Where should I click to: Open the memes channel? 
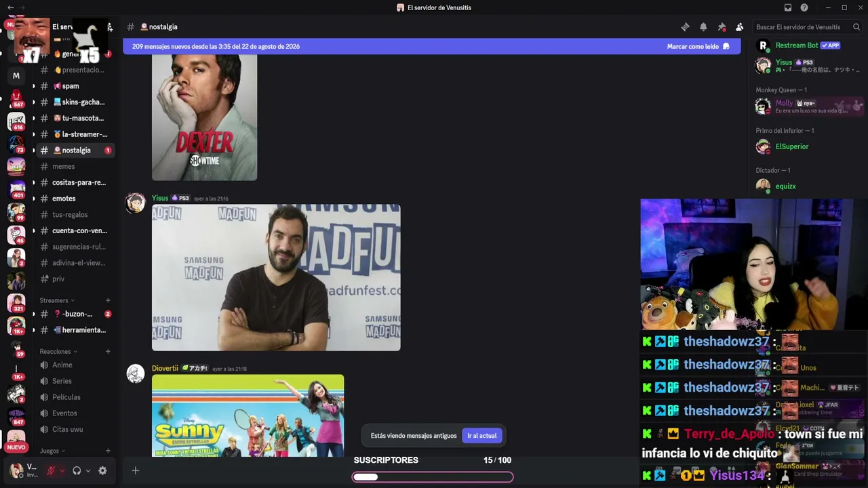pos(75,167)
